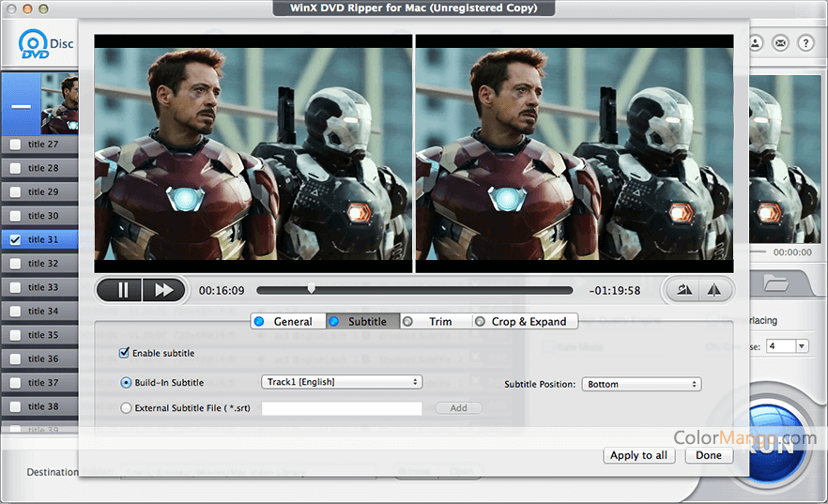The width and height of the screenshot is (828, 504).
Task: Open the Subtitle Position dropdown
Action: point(641,384)
